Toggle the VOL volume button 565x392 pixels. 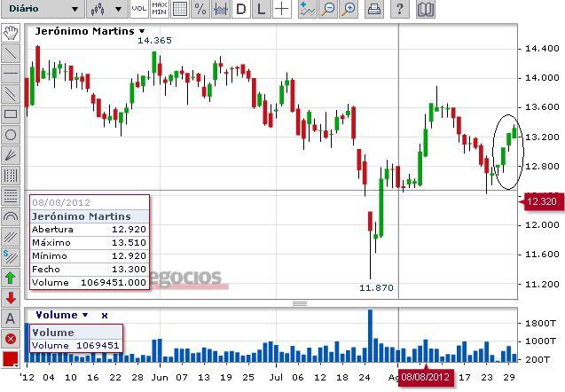(x=138, y=9)
